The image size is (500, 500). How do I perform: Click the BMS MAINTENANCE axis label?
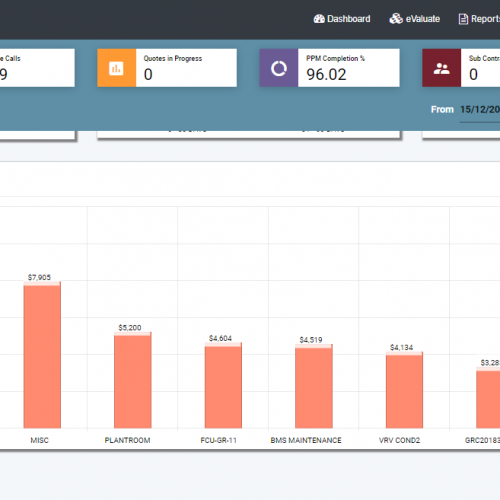306,440
